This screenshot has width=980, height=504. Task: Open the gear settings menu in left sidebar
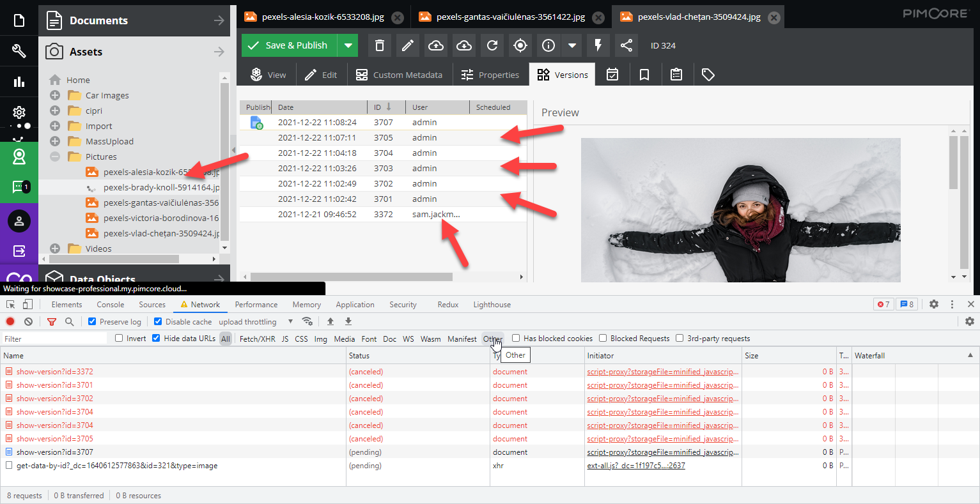point(19,112)
